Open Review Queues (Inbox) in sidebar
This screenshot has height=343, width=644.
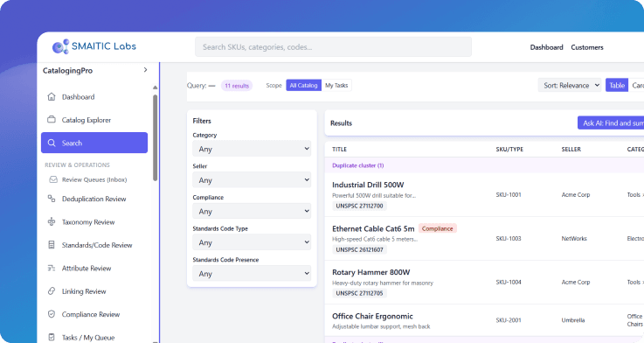(x=94, y=179)
